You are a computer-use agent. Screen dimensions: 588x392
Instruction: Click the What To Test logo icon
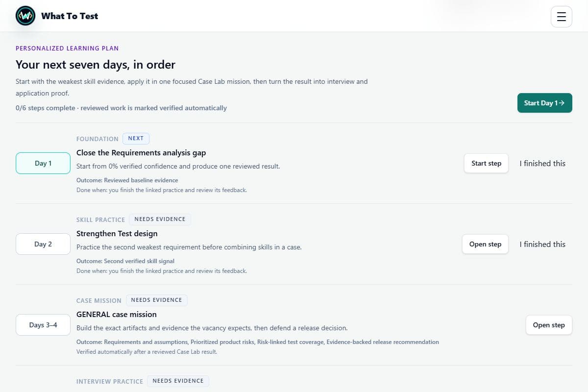pos(25,16)
